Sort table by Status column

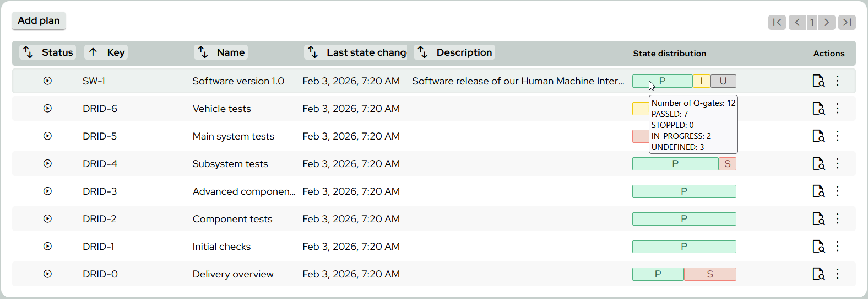coord(48,52)
